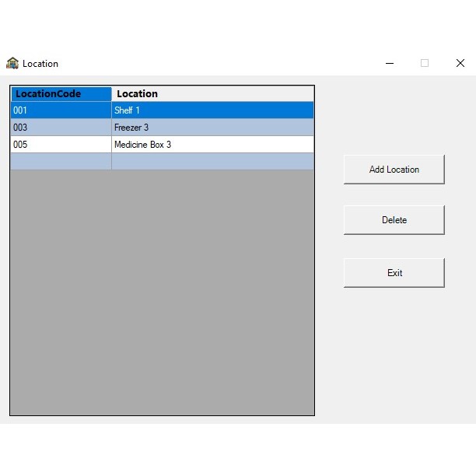Image resolution: width=476 pixels, height=476 pixels.
Task: Click the empty LocationCode cell in new row
Action: (x=61, y=162)
